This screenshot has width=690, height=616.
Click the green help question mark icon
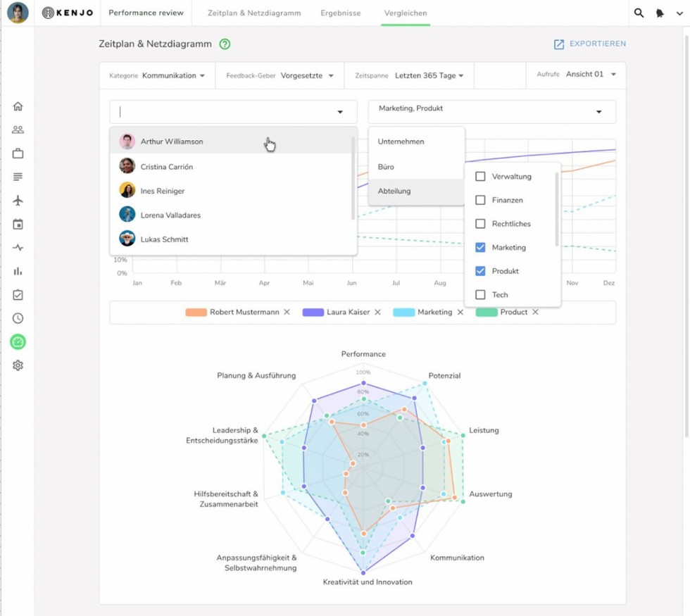[225, 44]
